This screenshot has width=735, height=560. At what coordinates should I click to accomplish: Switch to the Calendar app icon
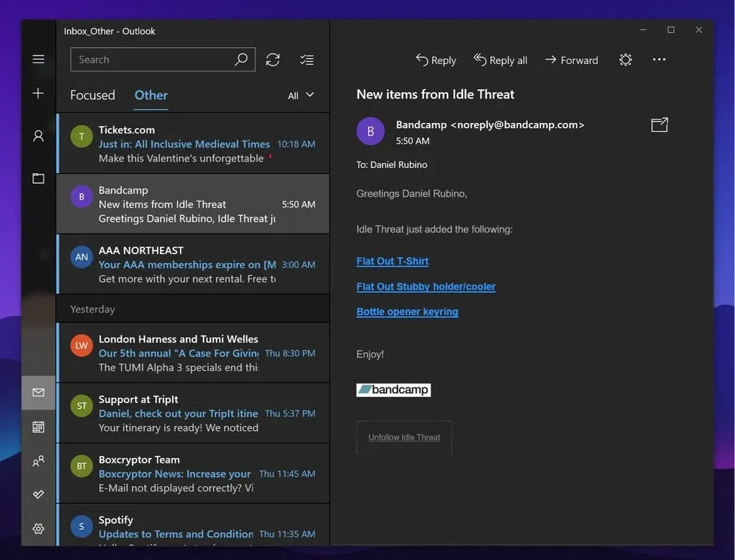coord(38,427)
